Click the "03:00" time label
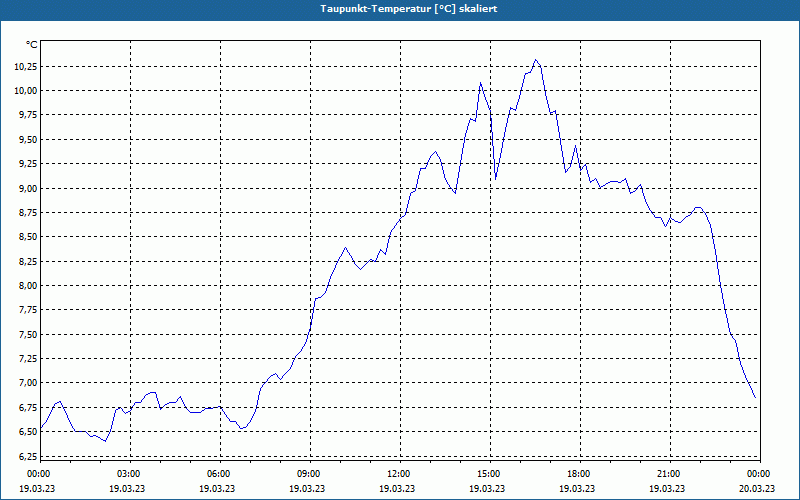 (x=128, y=474)
